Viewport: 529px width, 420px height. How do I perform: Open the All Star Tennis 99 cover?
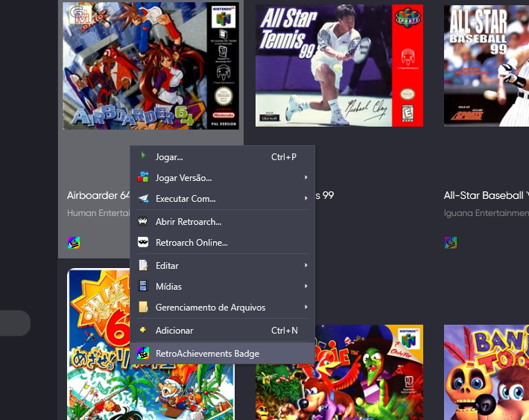point(339,66)
